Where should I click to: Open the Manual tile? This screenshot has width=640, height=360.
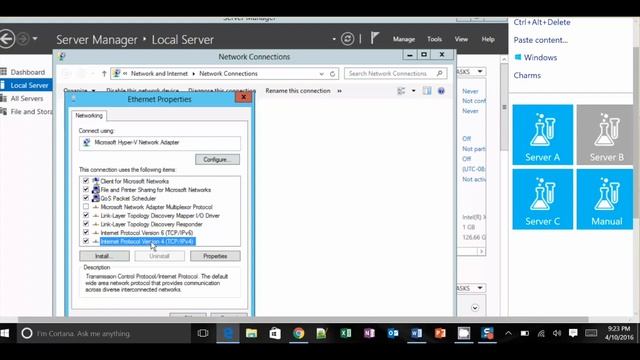click(604, 199)
